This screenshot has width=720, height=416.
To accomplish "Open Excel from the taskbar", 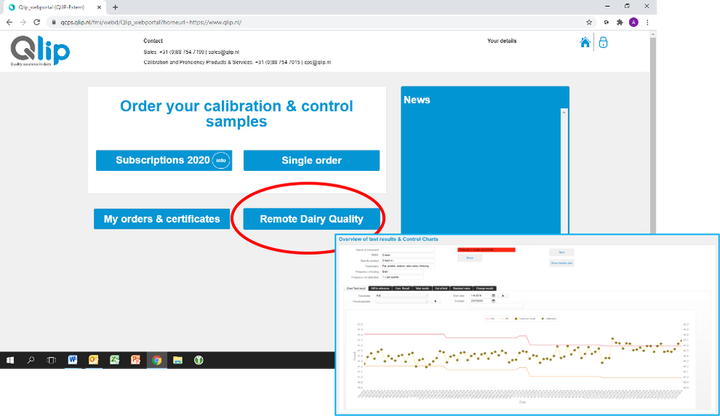I will coord(114,360).
